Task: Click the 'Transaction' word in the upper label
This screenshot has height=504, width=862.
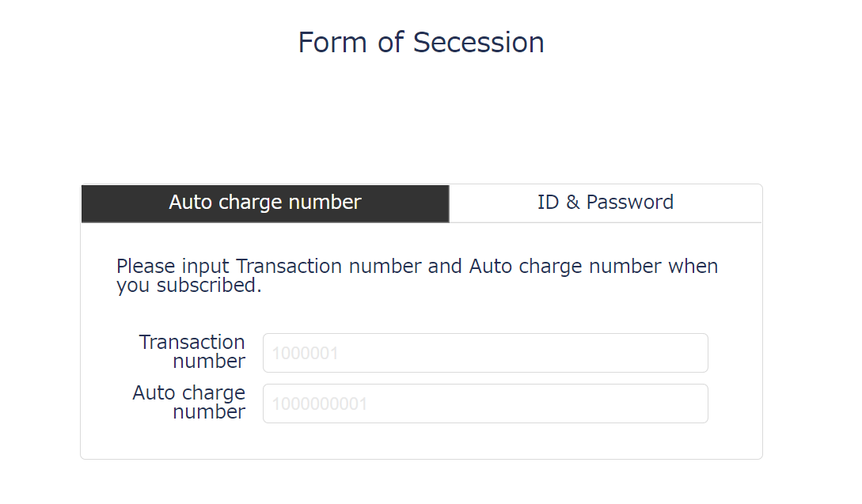Action: coord(192,343)
